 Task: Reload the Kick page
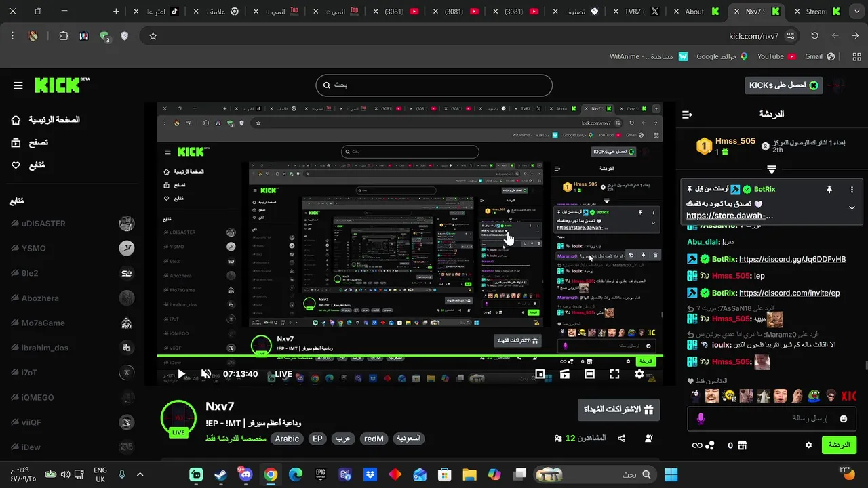pyautogui.click(x=814, y=36)
